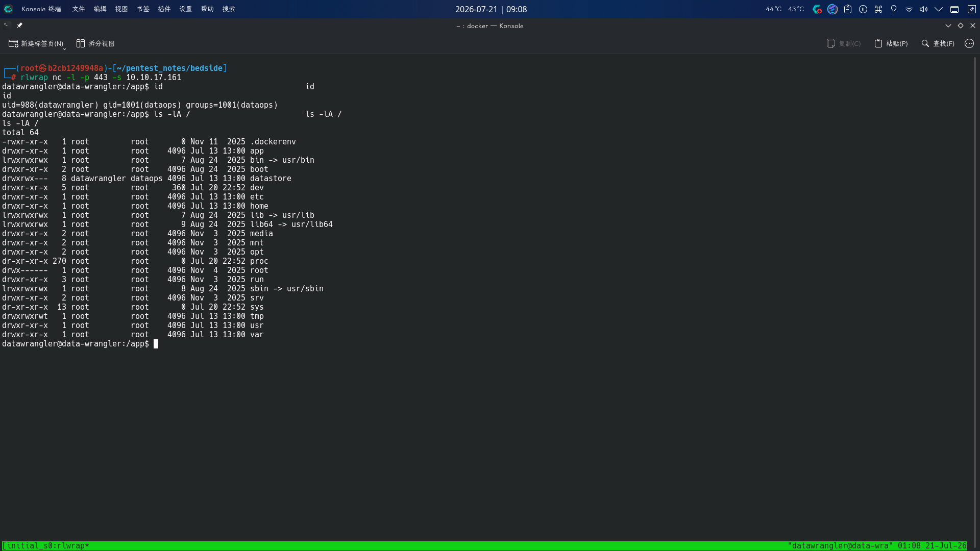Click the 查找(F) find button
This screenshot has height=551, width=980.
tap(938, 44)
